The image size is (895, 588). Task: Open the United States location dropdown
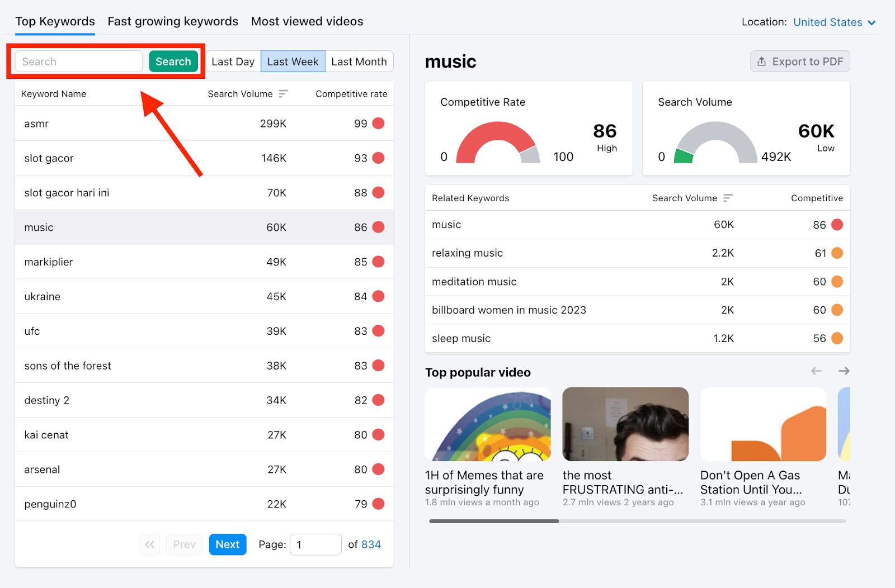point(833,22)
